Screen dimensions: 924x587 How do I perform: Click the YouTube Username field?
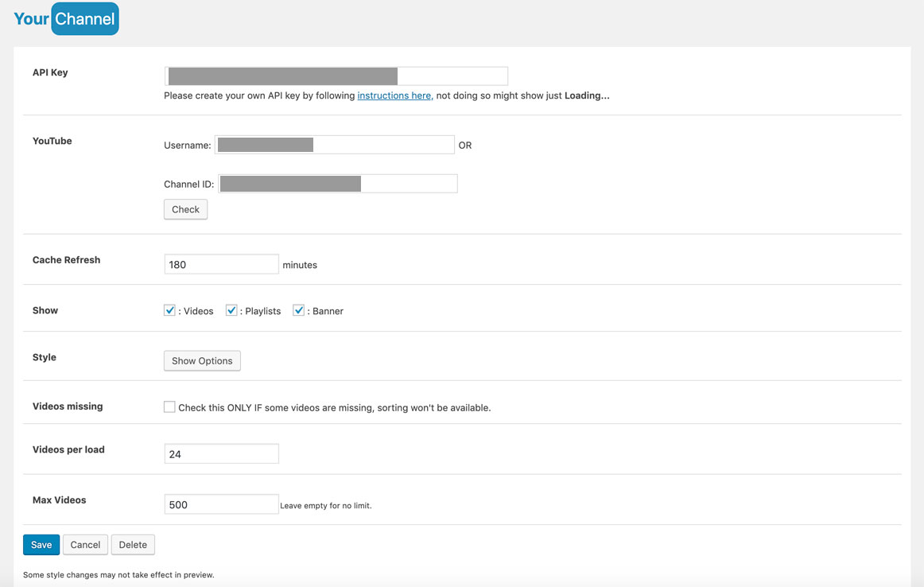[334, 145]
